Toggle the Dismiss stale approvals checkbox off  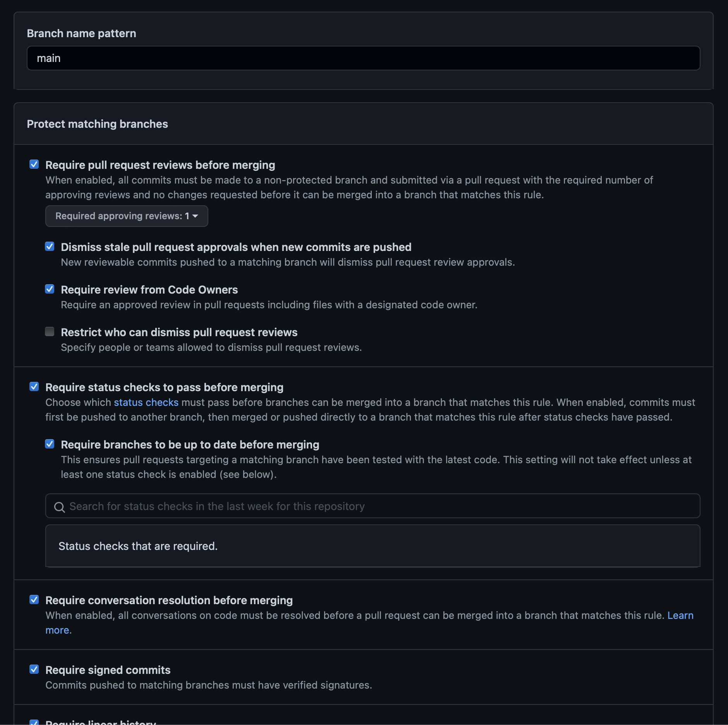pos(50,246)
